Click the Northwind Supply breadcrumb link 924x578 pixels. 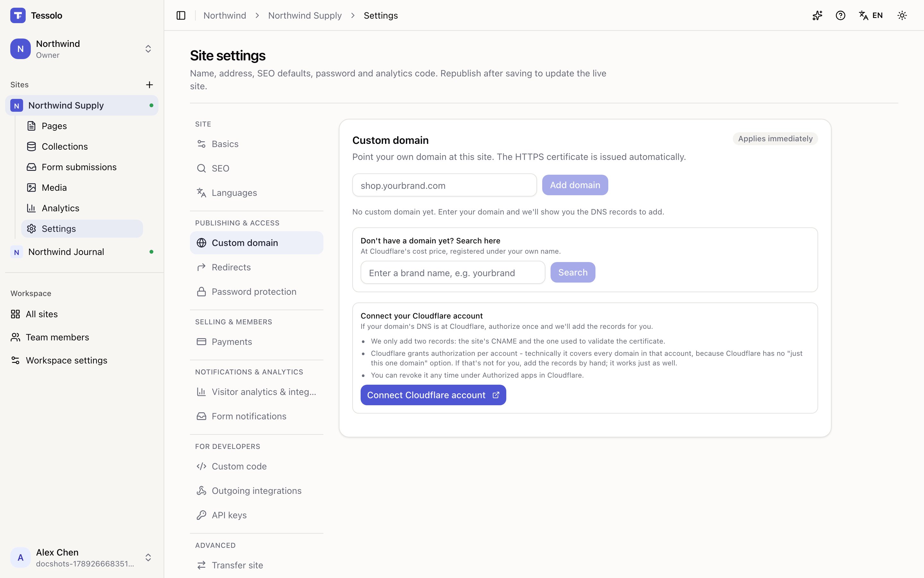coord(305,16)
